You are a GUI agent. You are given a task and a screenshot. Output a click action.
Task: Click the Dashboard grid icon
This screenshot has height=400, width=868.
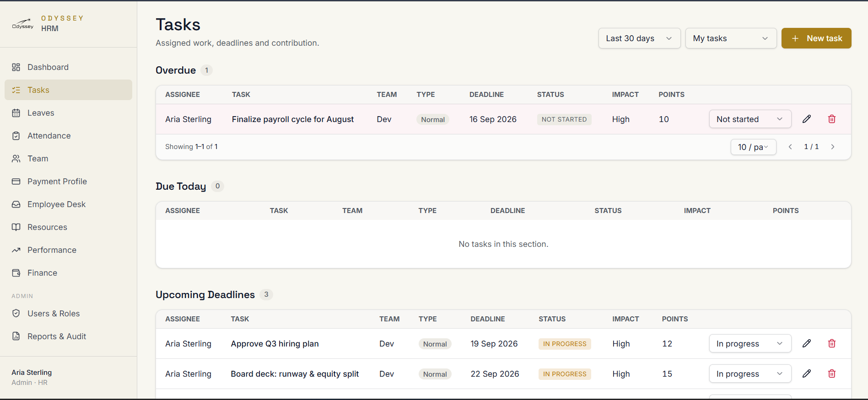tap(16, 67)
